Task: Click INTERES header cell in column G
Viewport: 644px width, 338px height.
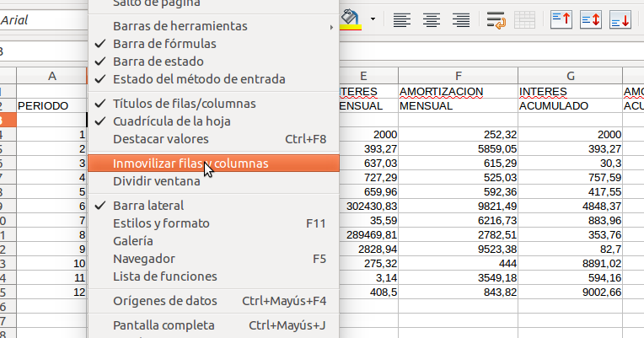Action: click(571, 92)
